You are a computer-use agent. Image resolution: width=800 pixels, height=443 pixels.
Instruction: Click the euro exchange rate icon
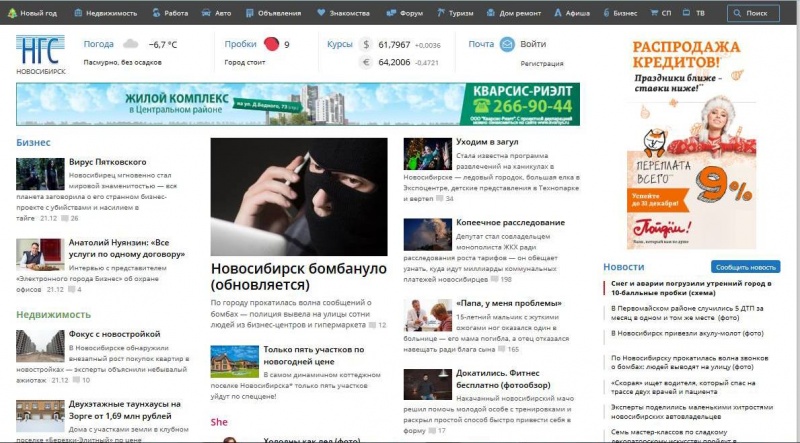[366, 62]
